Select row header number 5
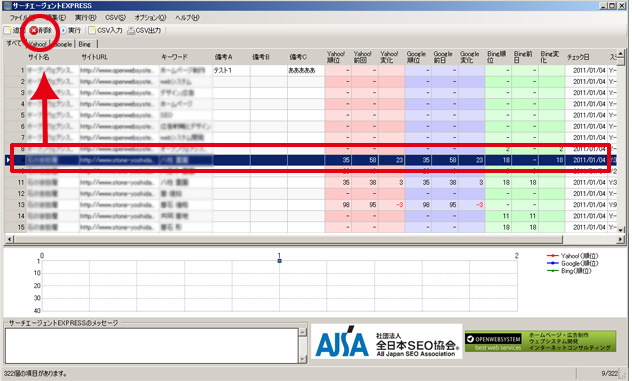The image size is (632, 381). tap(15, 115)
